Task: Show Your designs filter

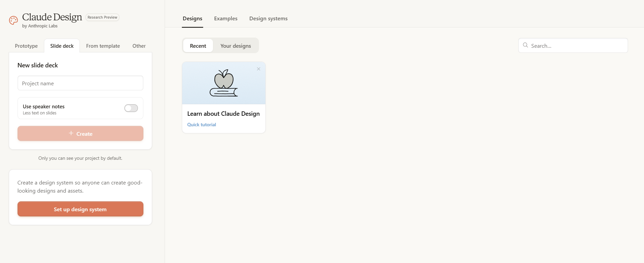Action: click(x=236, y=46)
